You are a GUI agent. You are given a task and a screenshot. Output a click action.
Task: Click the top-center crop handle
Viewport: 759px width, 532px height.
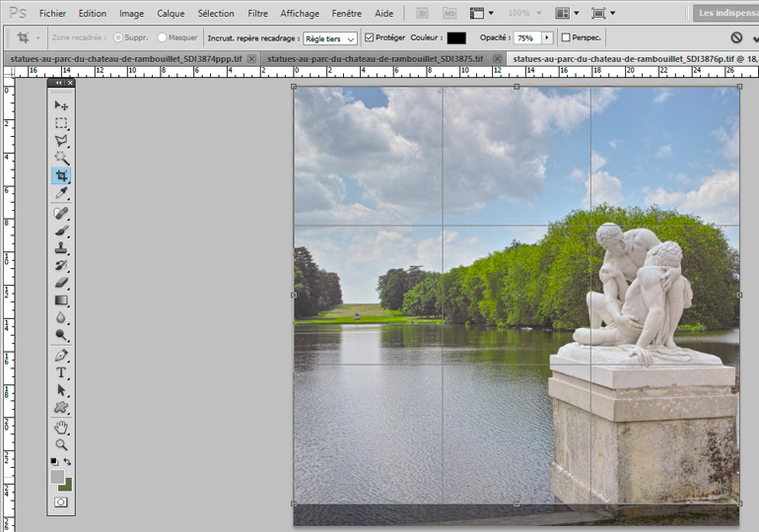coord(517,87)
